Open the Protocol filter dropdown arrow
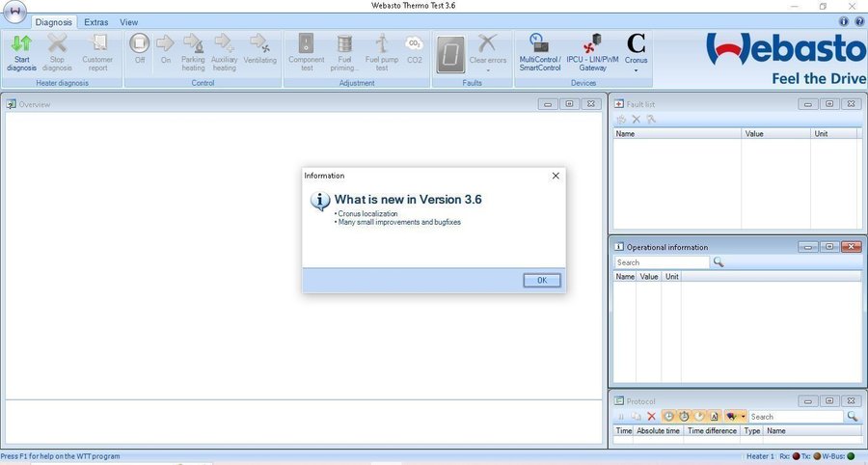This screenshot has height=465, width=868. pyautogui.click(x=743, y=417)
